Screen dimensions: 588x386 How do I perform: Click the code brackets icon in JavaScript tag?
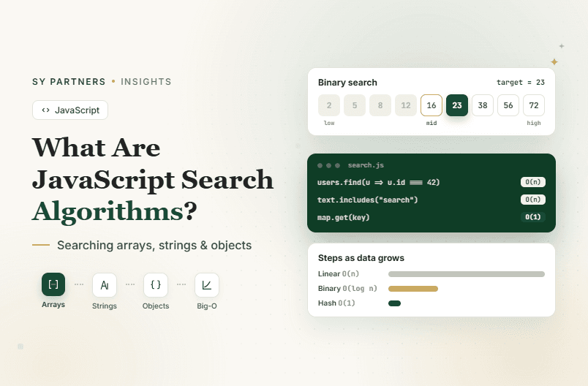click(46, 110)
